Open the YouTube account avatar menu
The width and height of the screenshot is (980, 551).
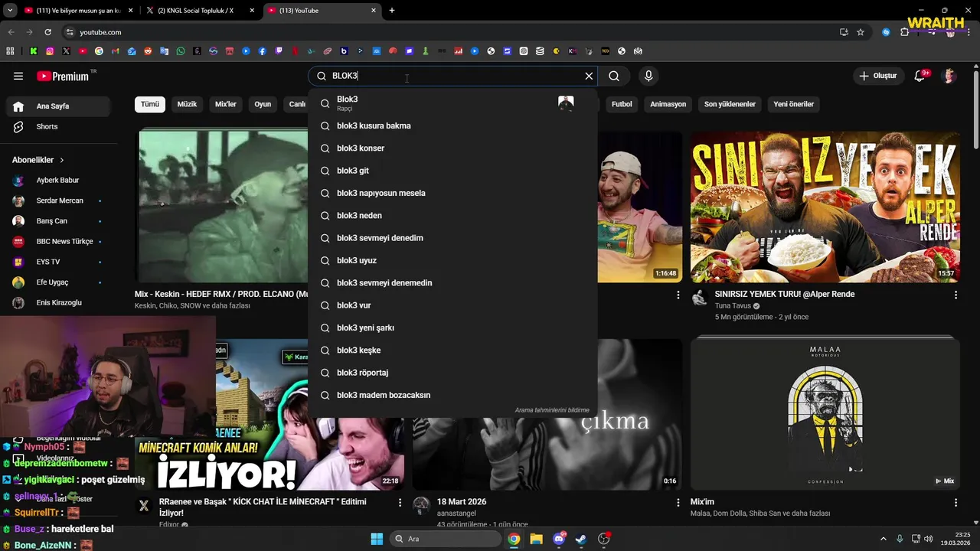point(949,76)
